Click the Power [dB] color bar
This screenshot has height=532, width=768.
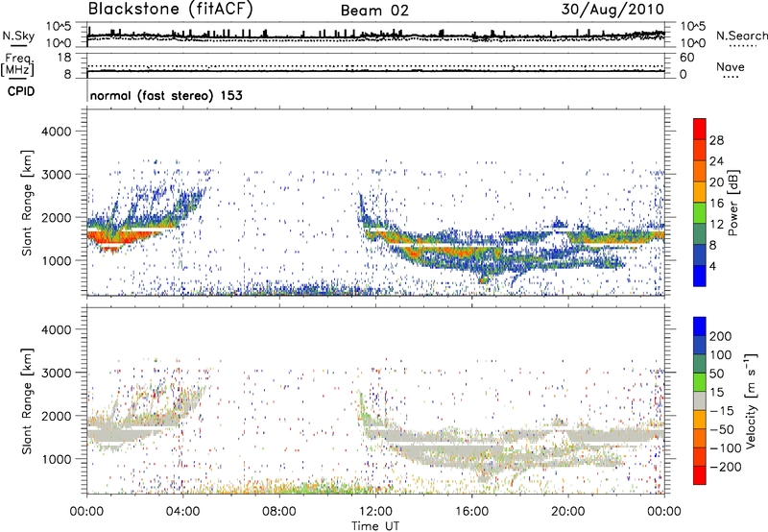coord(700,202)
